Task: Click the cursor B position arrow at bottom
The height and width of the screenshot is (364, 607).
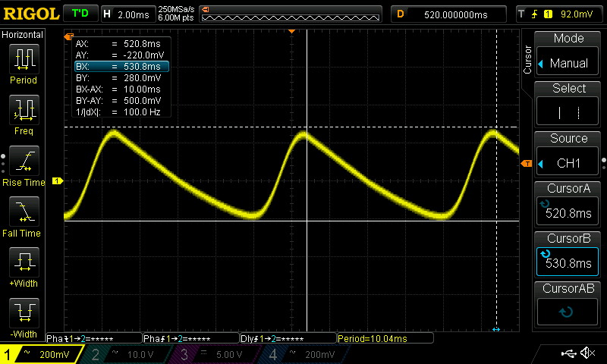Action: coord(496,330)
